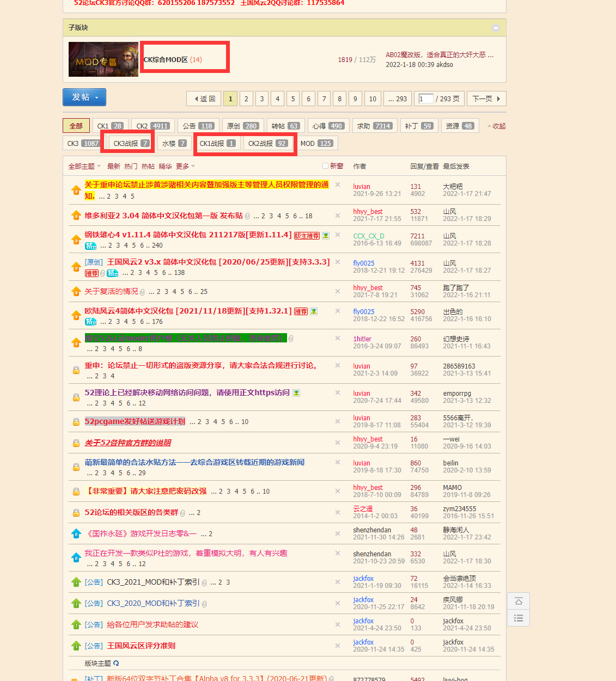The height and width of the screenshot is (681, 616).
Task: Click the 推荐 badge on 欧陆风云4 thread
Action: (x=301, y=311)
